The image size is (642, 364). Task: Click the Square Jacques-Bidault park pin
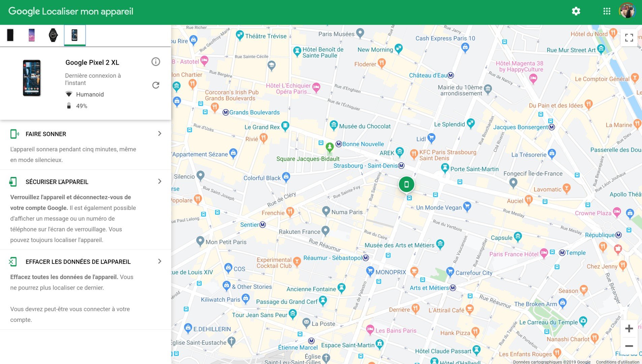click(330, 148)
